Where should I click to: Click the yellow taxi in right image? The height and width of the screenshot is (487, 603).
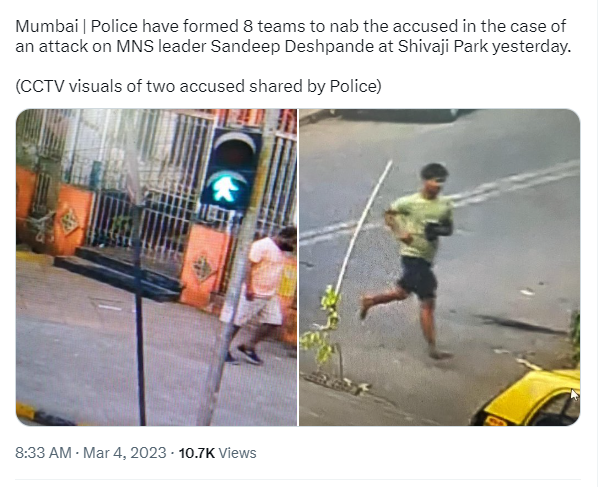tap(527, 398)
